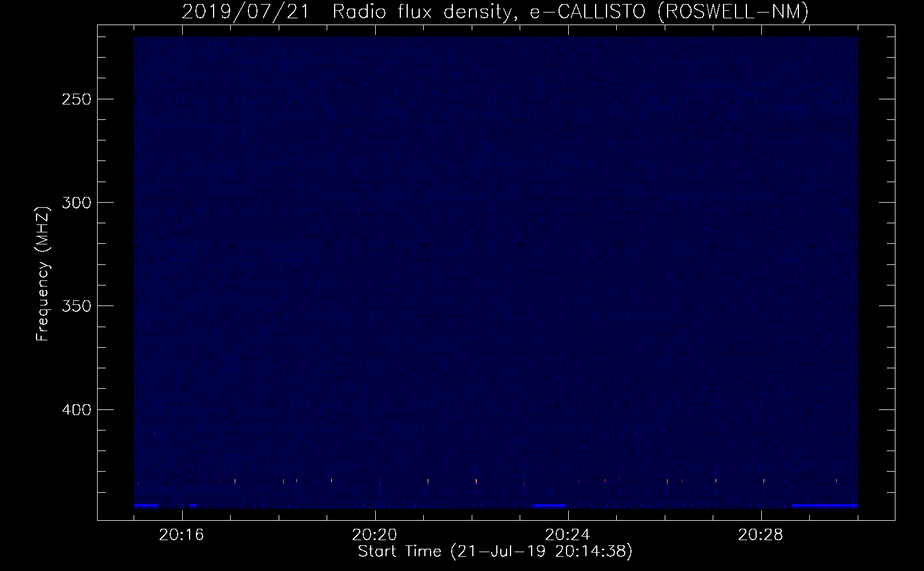This screenshot has width=924, height=571.
Task: Click the 20:24 time tick label
Action: pos(568,535)
